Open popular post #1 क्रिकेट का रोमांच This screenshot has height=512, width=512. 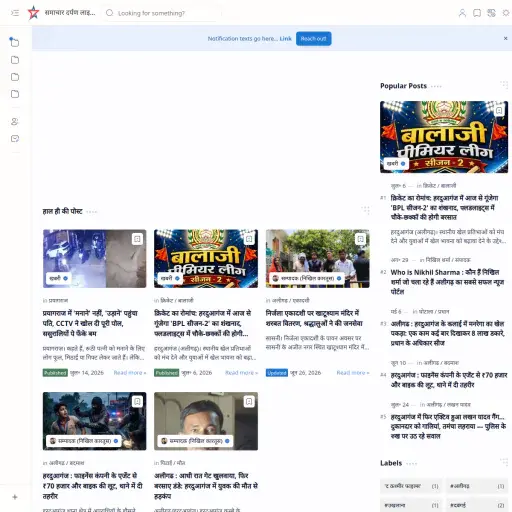tap(444, 207)
